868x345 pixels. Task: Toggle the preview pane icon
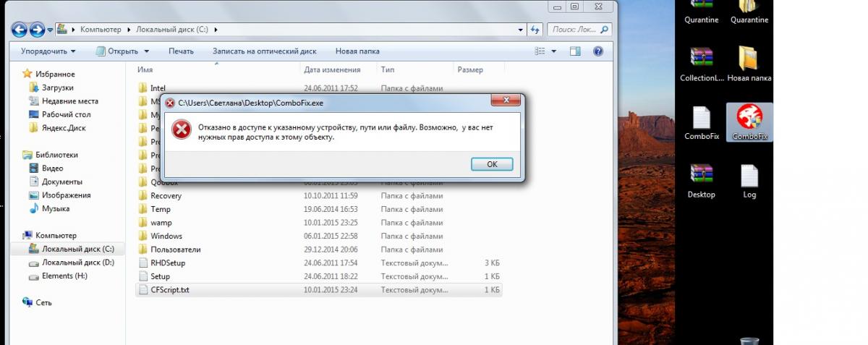click(575, 51)
